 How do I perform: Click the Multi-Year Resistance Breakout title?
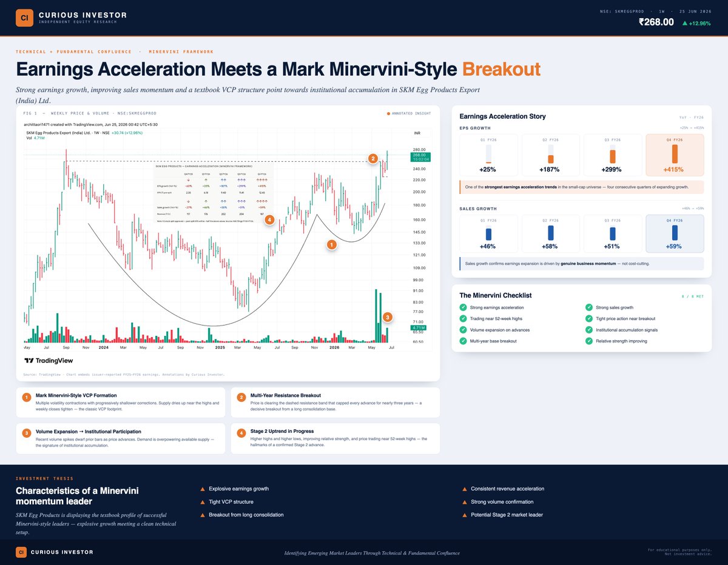tap(285, 395)
